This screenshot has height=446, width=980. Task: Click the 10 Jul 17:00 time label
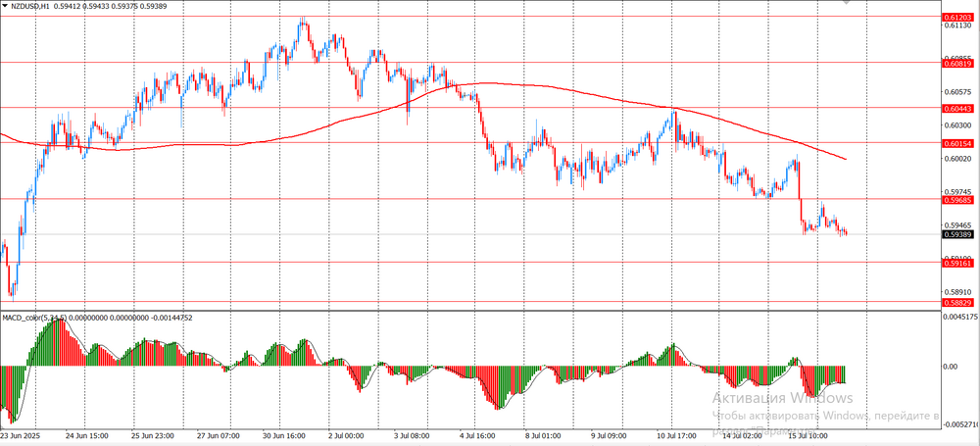click(x=677, y=434)
